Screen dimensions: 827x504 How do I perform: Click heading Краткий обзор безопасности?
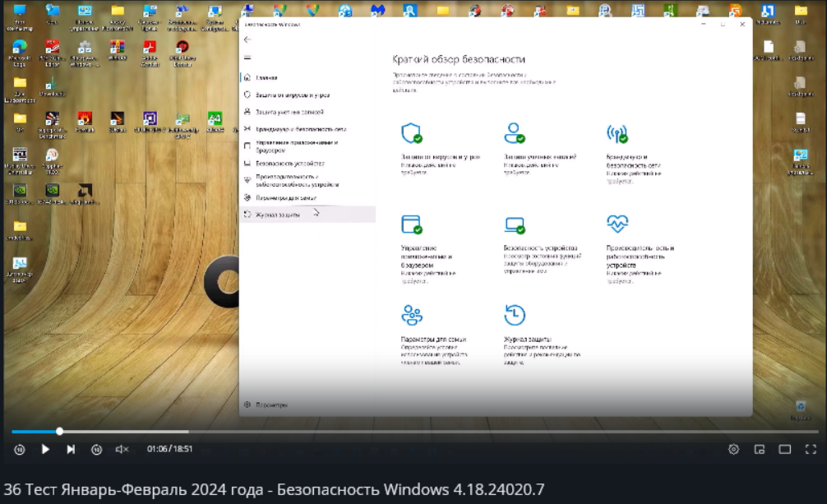click(x=459, y=59)
